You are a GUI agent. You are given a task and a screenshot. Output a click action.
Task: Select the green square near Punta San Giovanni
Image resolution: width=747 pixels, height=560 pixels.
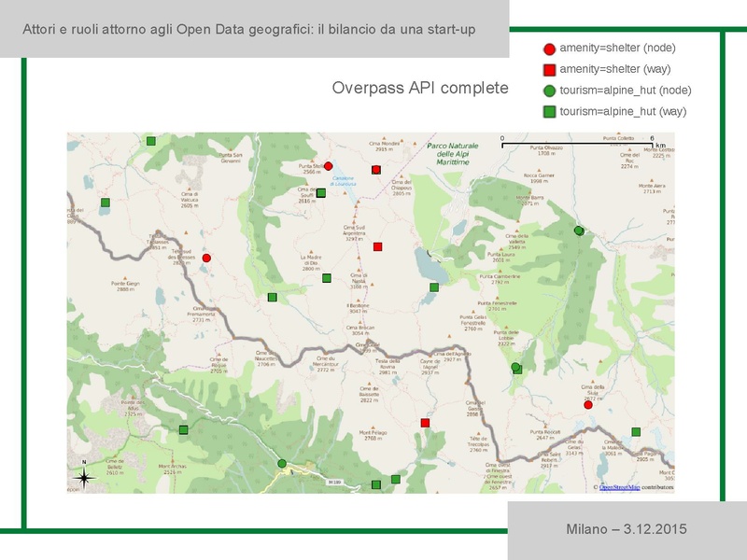coord(150,140)
